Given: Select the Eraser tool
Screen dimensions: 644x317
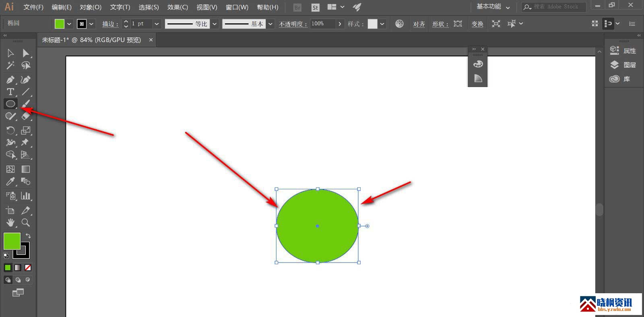Looking at the screenshot, I should point(26,116).
